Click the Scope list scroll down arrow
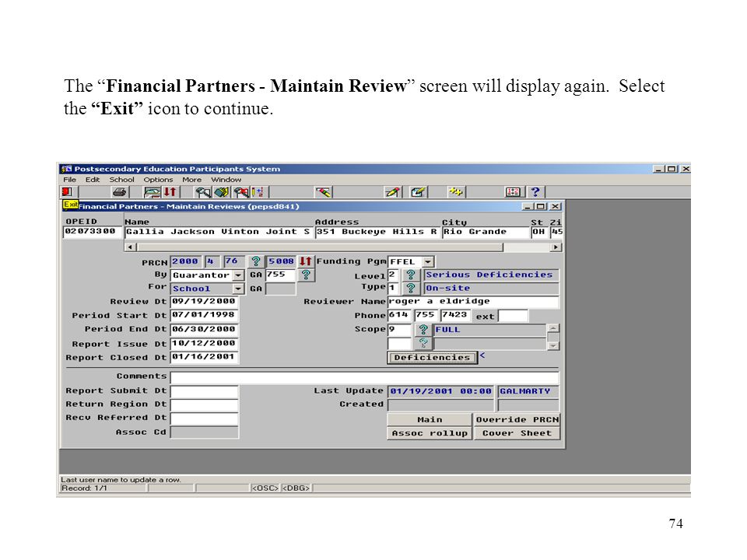Image resolution: width=747 pixels, height=560 pixels. 553,345
